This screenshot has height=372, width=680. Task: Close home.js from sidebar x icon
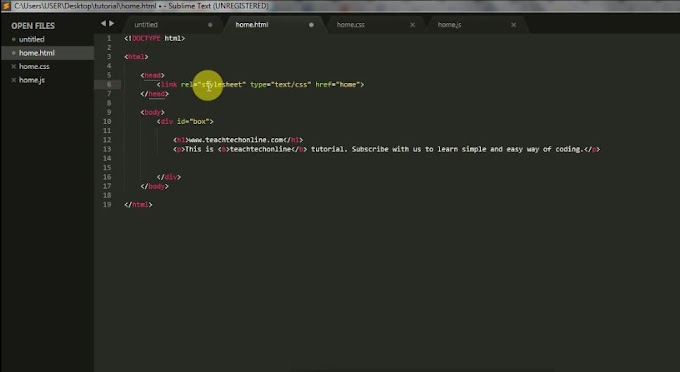click(x=14, y=80)
